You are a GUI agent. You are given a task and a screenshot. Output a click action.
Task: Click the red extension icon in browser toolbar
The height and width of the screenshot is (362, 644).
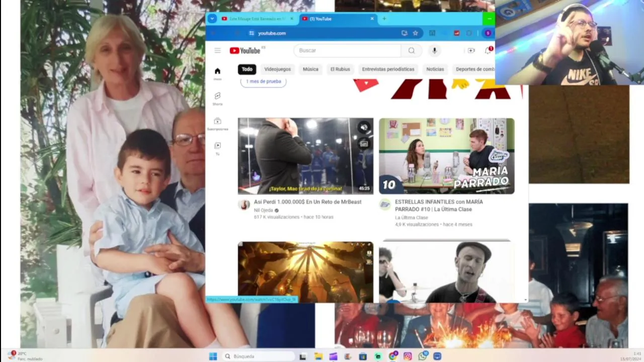point(457,33)
